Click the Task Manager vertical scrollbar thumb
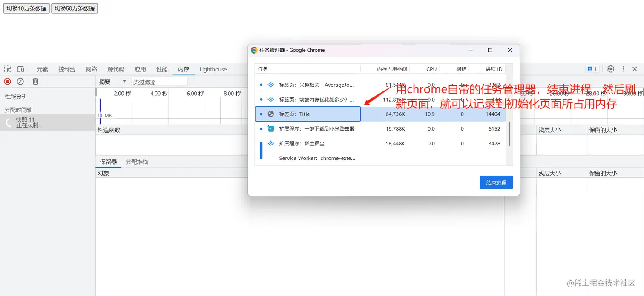 tap(509, 134)
